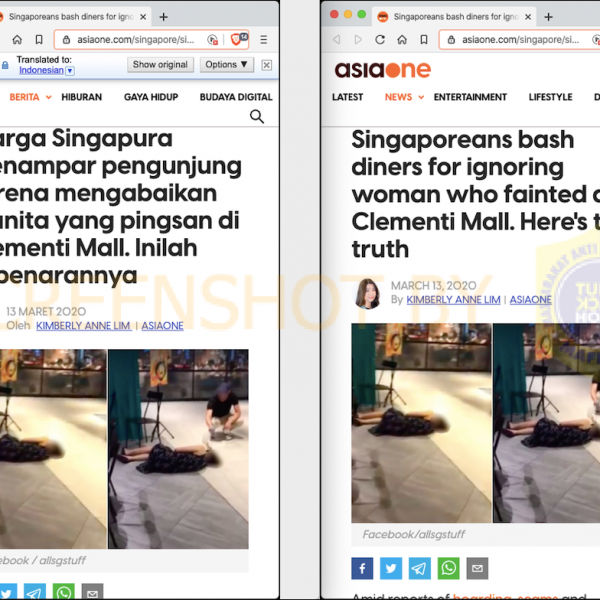This screenshot has width=600, height=600.
Task: Share via Telegram in right window
Action: pos(419,568)
